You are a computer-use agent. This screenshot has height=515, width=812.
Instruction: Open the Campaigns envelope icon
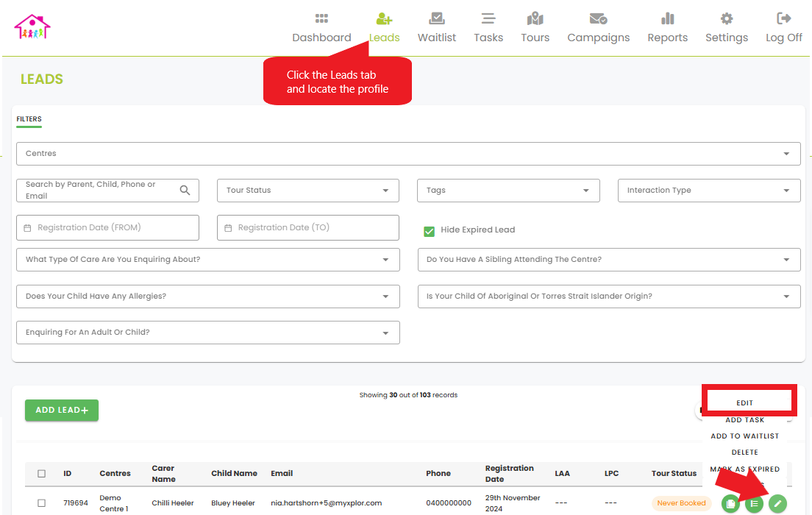coord(598,18)
